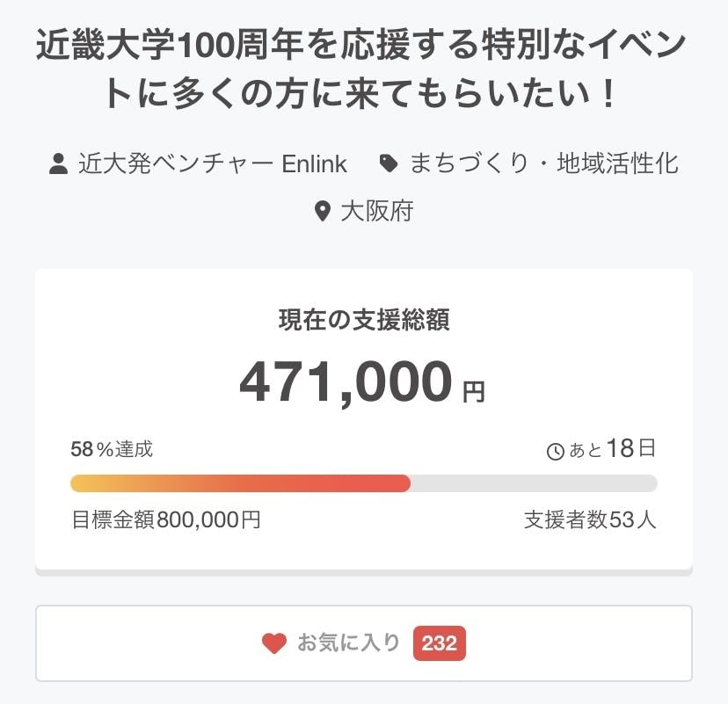
Task: Click the person icon beside the project owner
Action: (x=59, y=163)
